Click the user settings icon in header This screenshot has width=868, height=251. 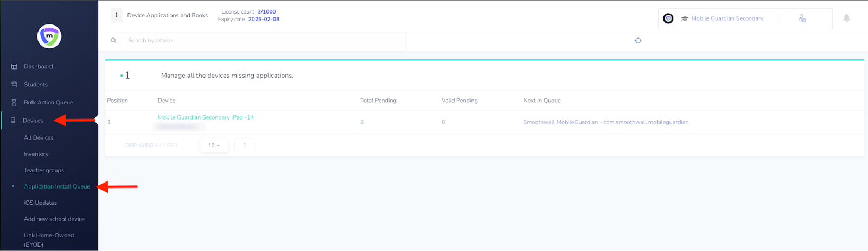[802, 18]
